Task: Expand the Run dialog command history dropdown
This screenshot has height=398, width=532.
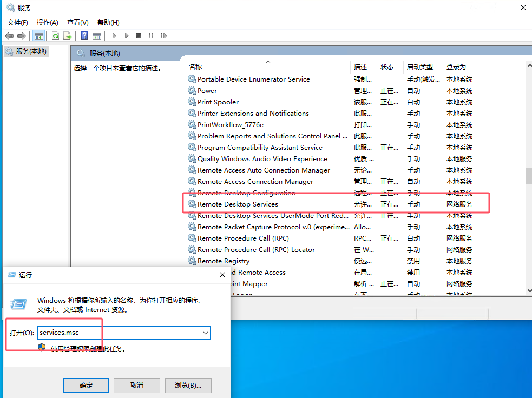Action: tap(206, 333)
